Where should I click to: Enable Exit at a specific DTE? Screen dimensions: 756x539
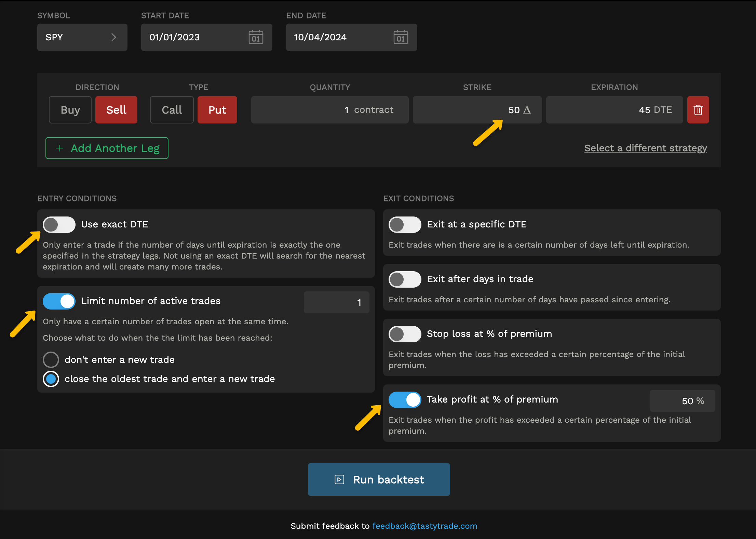(405, 225)
